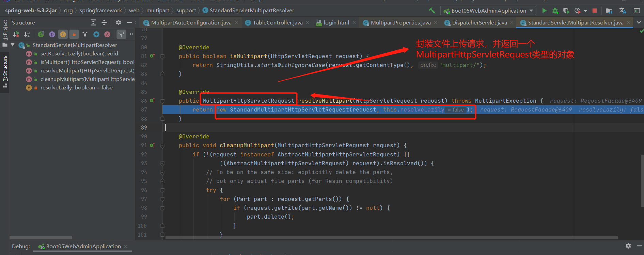
Task: Stop the running application red square
Action: (595, 11)
